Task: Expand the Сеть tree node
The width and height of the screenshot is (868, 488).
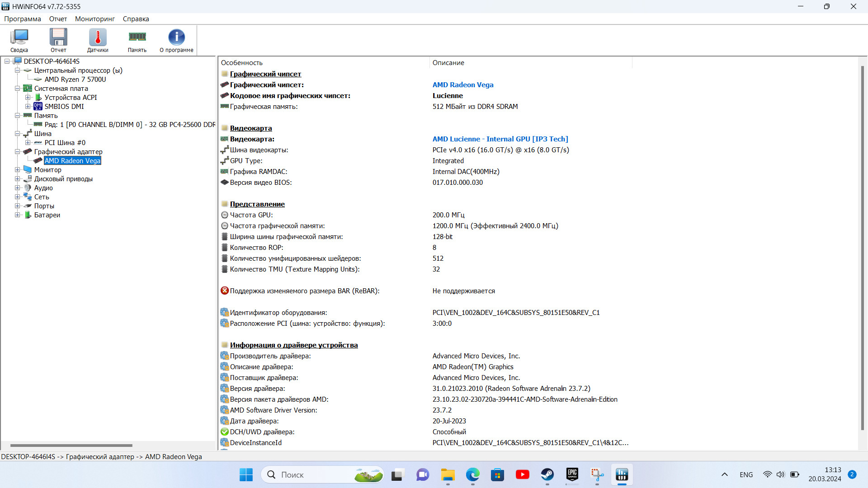Action: 17,197
